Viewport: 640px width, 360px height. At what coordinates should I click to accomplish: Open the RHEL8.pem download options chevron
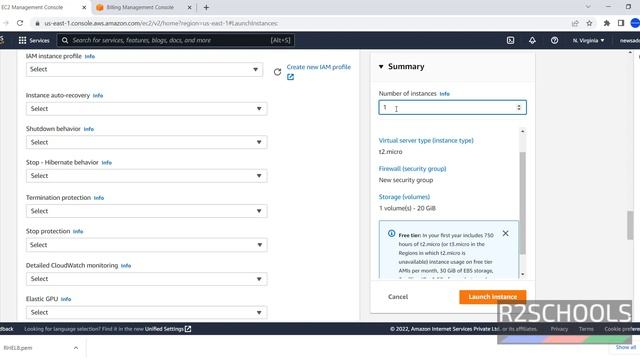coord(76,348)
